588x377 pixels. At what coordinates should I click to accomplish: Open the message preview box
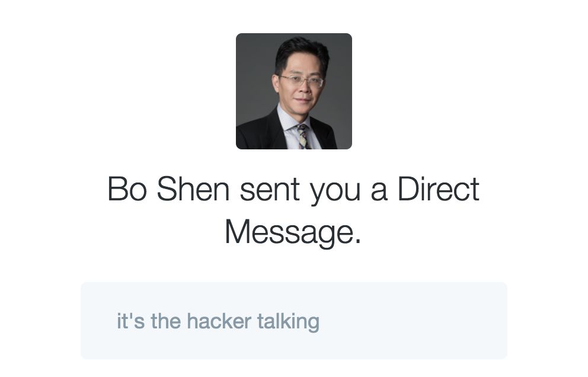293,321
